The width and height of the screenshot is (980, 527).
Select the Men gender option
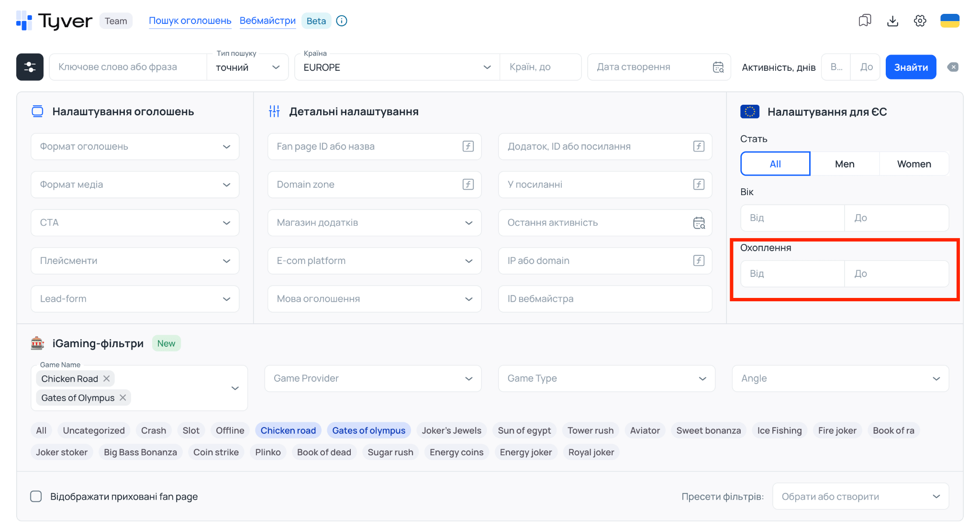point(845,164)
